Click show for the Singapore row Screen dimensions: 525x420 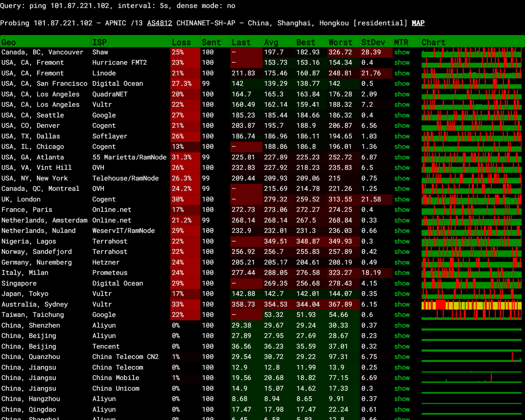pos(402,284)
